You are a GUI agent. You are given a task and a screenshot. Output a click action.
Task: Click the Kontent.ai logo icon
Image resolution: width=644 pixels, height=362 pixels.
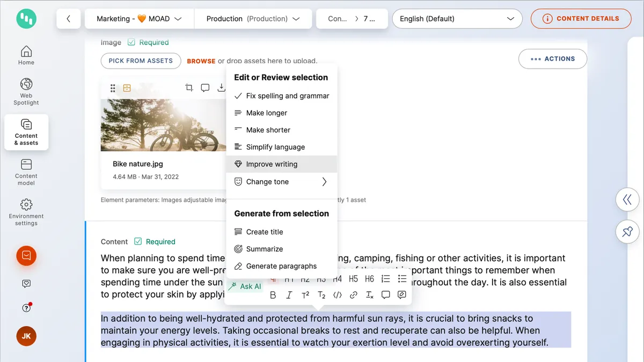26,19
